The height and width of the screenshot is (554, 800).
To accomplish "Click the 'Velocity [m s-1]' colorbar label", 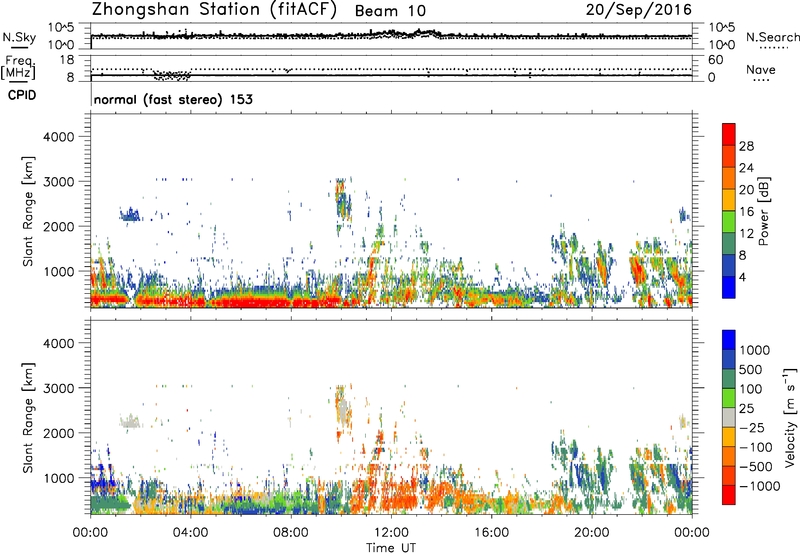I will (x=790, y=417).
